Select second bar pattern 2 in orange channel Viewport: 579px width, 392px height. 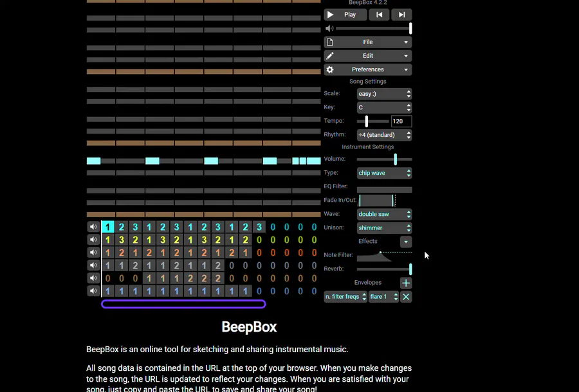[122, 253]
